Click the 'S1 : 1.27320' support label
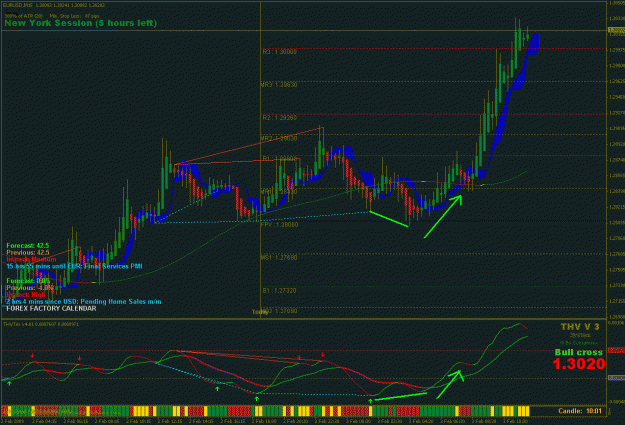Image resolution: width=625 pixels, height=425 pixels. 279,291
